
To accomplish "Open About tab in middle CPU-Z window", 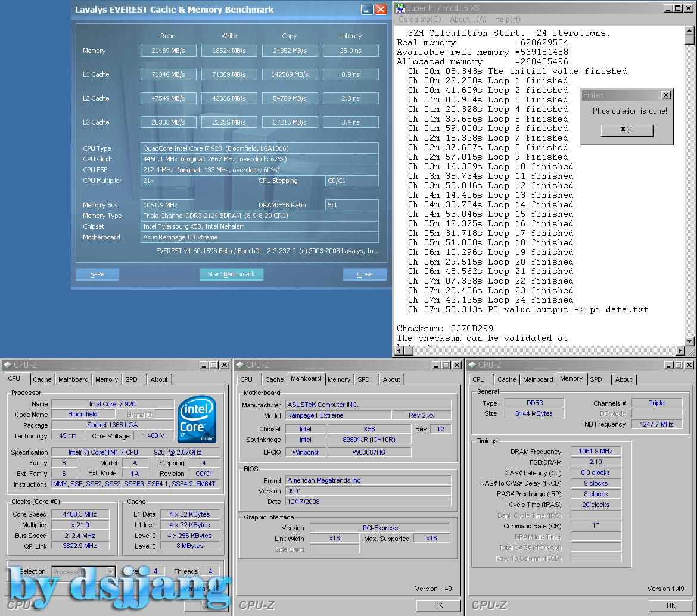I will [391, 379].
